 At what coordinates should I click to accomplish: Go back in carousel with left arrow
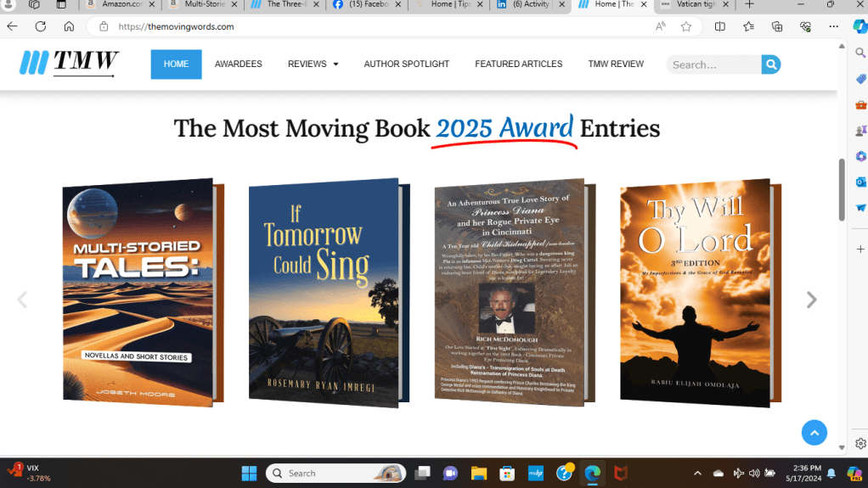tap(22, 300)
